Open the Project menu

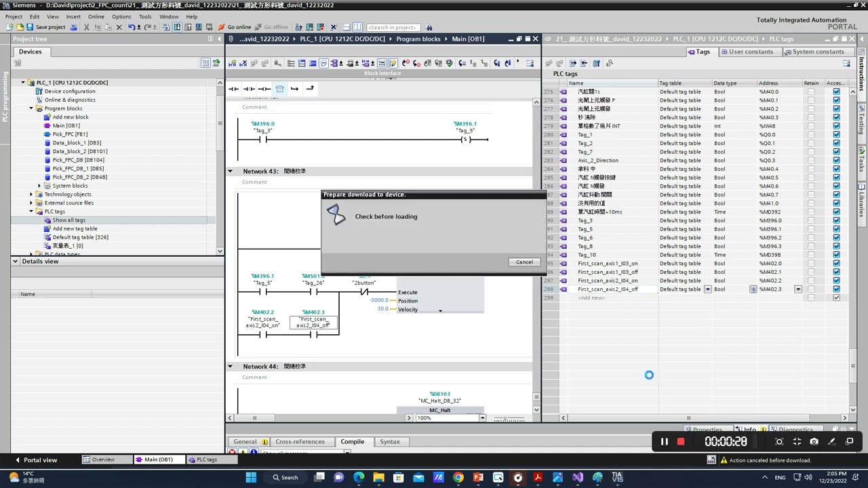tap(14, 16)
